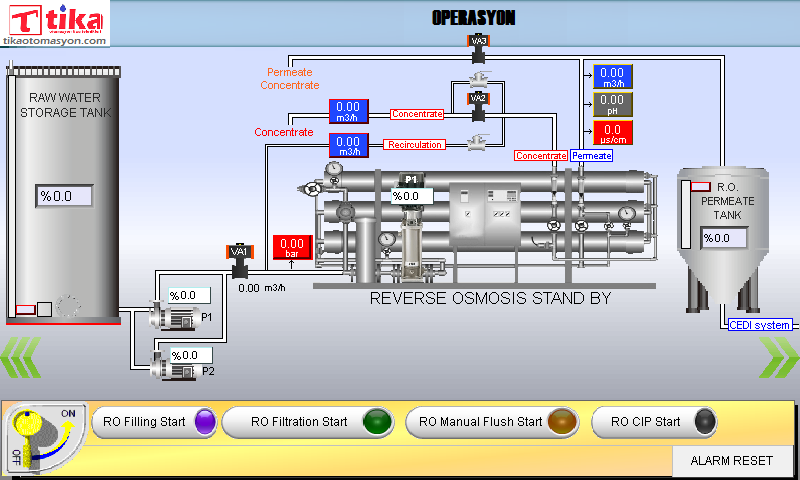Image resolution: width=800 pixels, height=480 pixels.
Task: Click the OPERASYON screen title
Action: [x=473, y=18]
